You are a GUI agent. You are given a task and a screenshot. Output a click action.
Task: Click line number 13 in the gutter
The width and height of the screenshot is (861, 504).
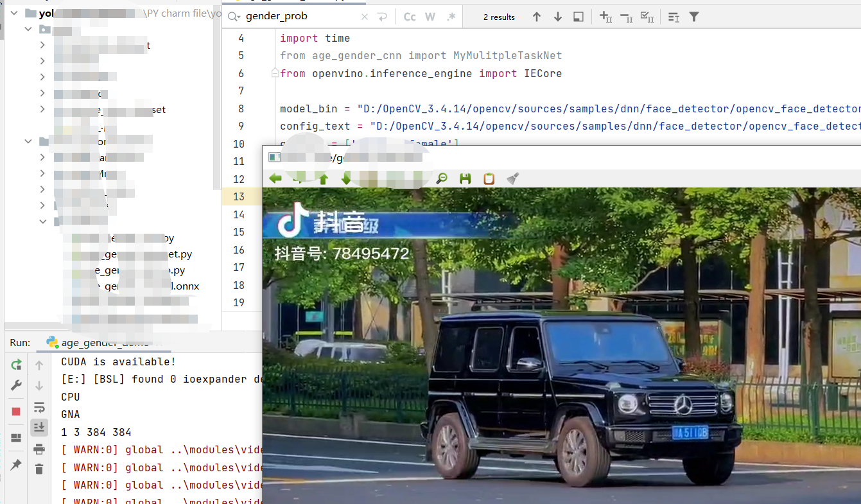point(239,196)
